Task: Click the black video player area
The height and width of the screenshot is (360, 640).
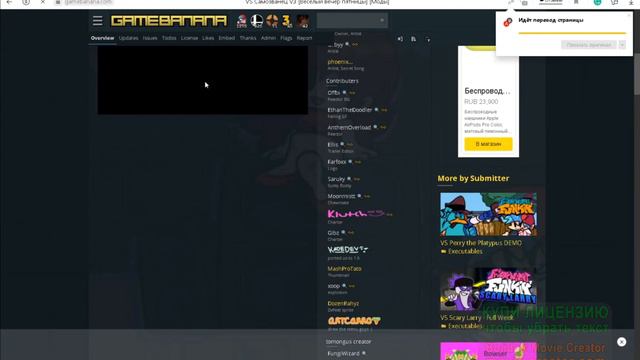Action: [203, 80]
